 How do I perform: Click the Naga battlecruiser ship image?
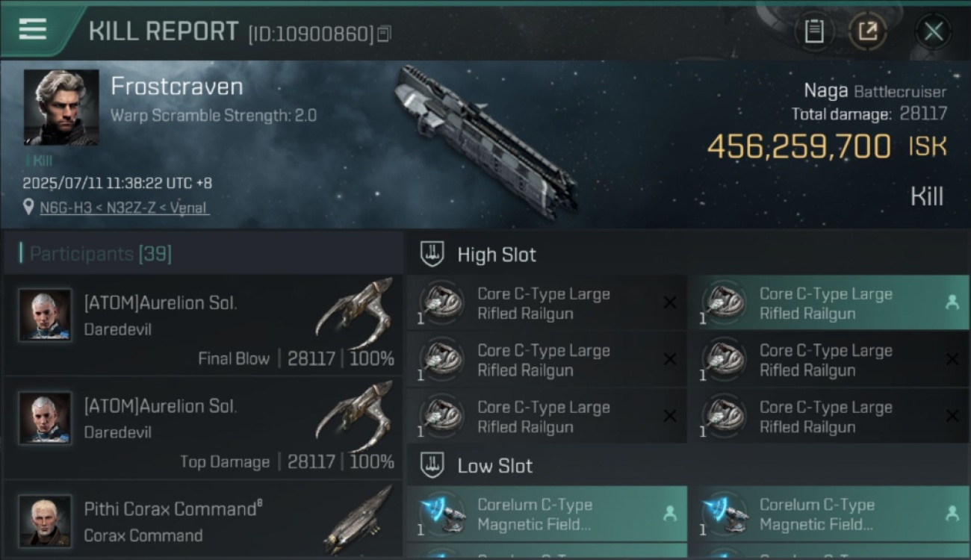coord(485,142)
